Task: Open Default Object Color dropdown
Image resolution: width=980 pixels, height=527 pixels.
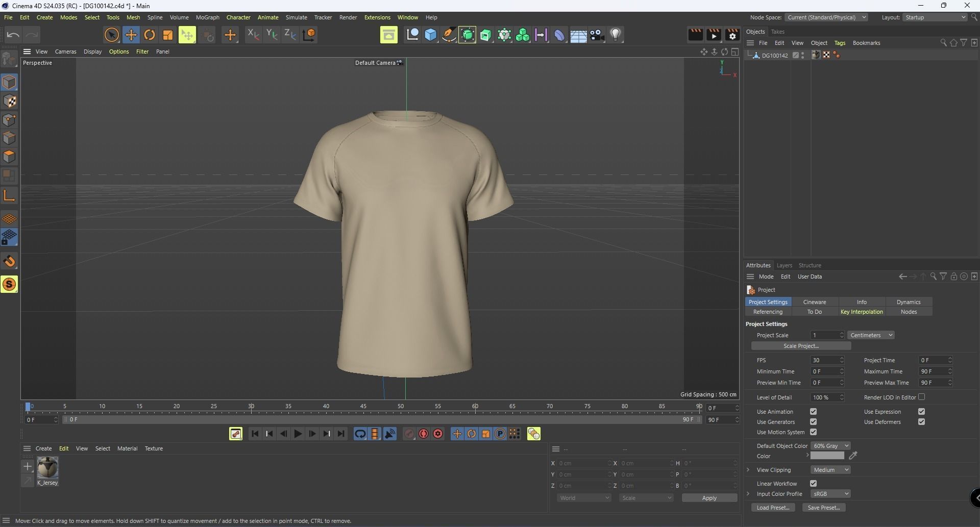Action: click(830, 446)
